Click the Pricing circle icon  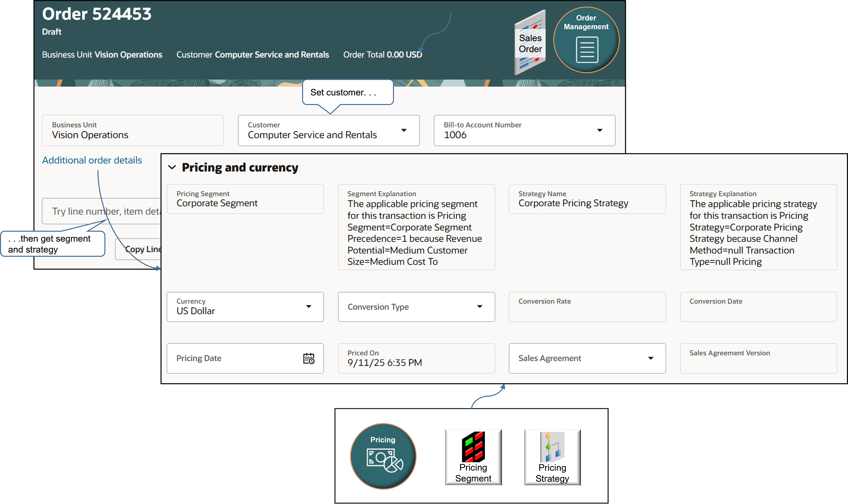click(x=383, y=456)
